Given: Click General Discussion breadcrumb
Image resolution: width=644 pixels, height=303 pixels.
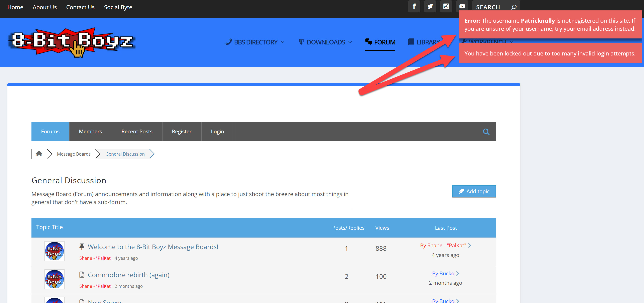Looking at the screenshot, I should 125,154.
